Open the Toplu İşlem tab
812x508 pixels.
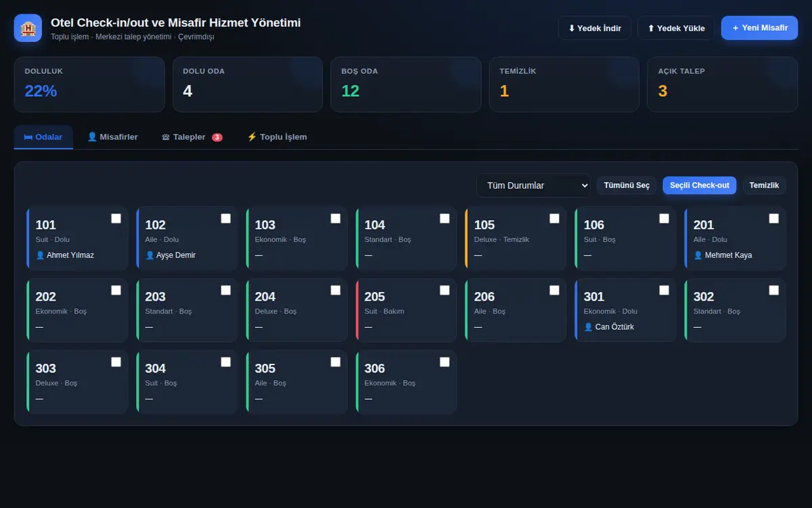[x=277, y=137]
